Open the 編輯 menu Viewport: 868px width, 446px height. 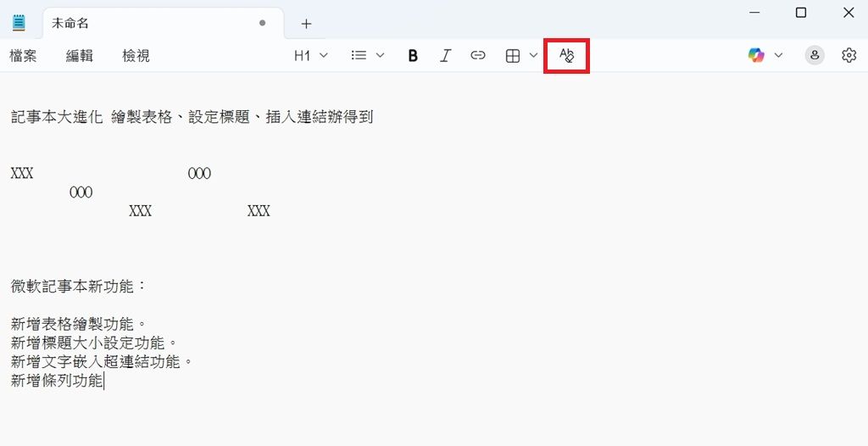[x=80, y=55]
